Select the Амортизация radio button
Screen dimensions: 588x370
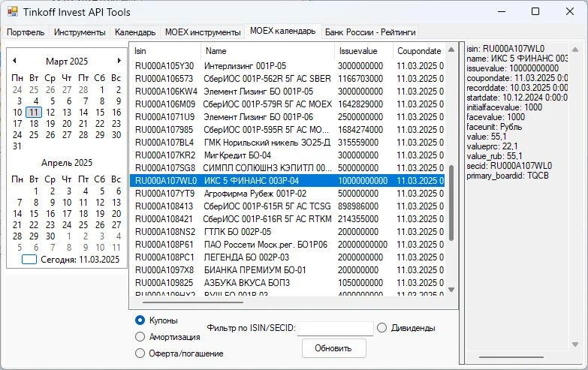140,337
